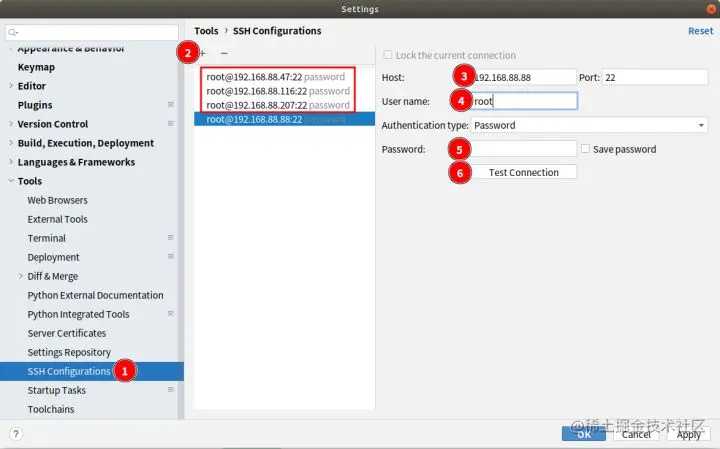The height and width of the screenshot is (449, 720).
Task: Click the remove (minus) SSH configuration icon
Action: pyautogui.click(x=224, y=53)
